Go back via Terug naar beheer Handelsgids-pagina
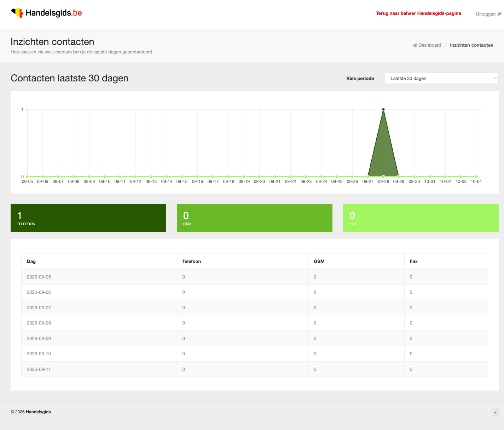504x430 pixels. point(418,13)
